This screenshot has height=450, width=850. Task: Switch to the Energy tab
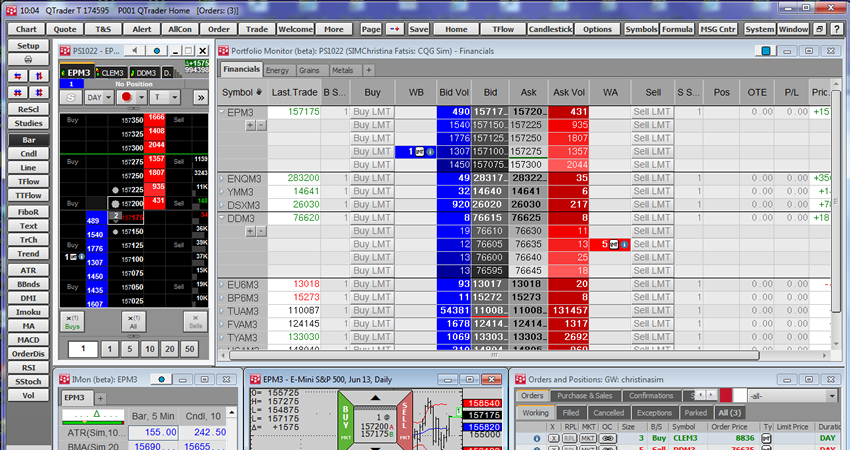[x=278, y=71]
